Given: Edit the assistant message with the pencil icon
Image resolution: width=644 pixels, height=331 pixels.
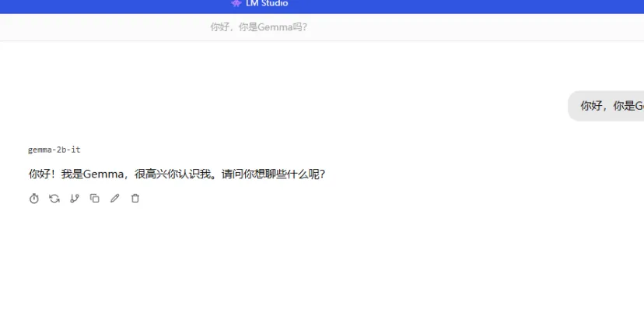Looking at the screenshot, I should tap(115, 199).
